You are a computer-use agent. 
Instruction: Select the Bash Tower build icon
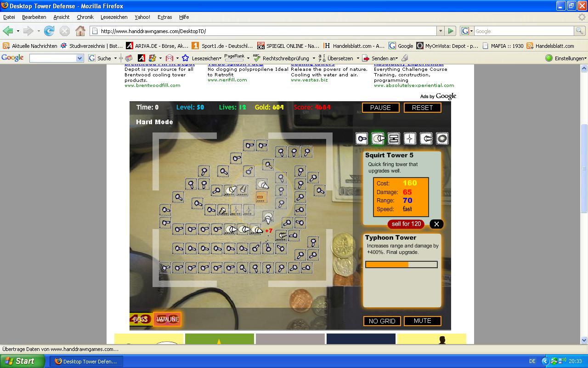(x=442, y=138)
